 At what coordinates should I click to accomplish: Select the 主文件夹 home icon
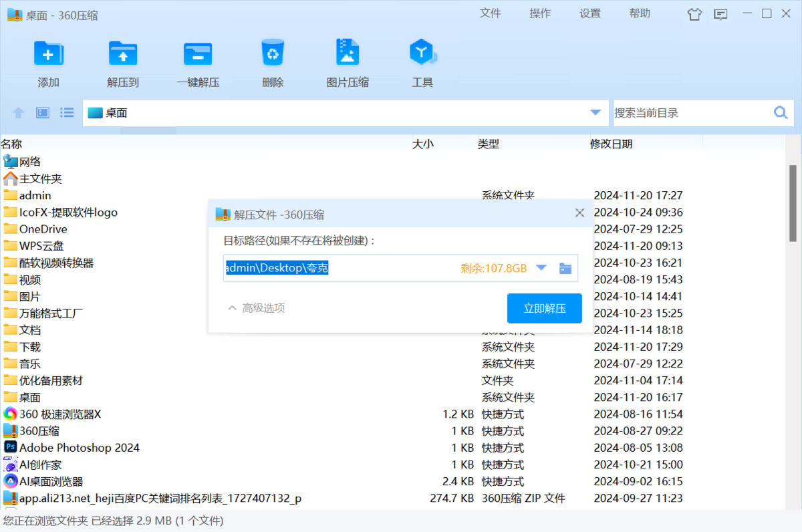(x=11, y=178)
